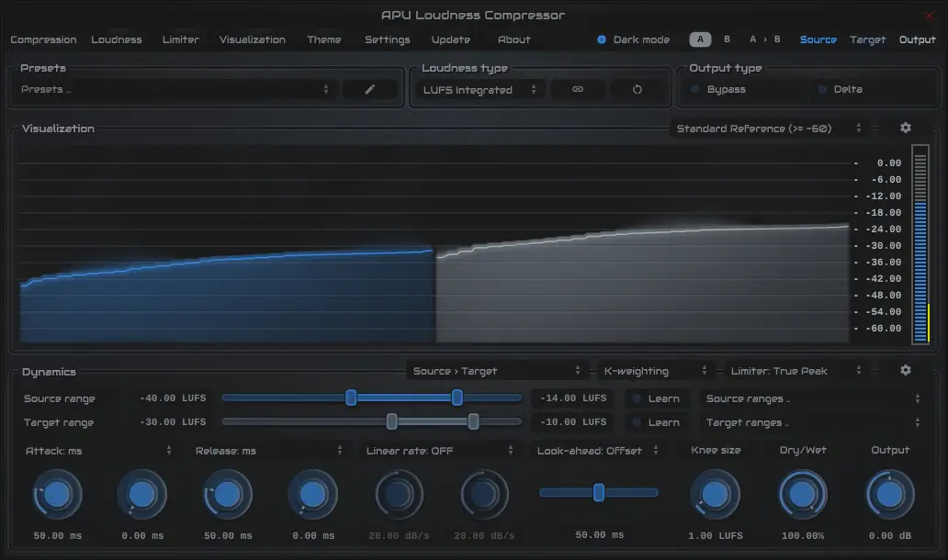This screenshot has height=560, width=948.
Task: Click the Source range left slider handle
Action: [351, 398]
